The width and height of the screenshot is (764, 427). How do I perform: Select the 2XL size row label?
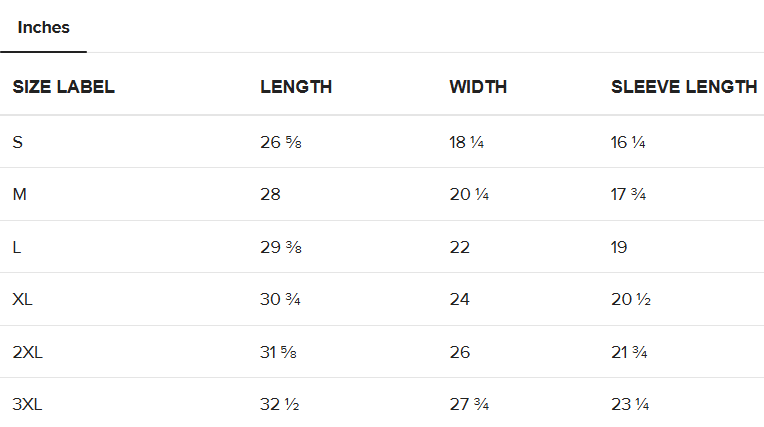pyautogui.click(x=27, y=352)
